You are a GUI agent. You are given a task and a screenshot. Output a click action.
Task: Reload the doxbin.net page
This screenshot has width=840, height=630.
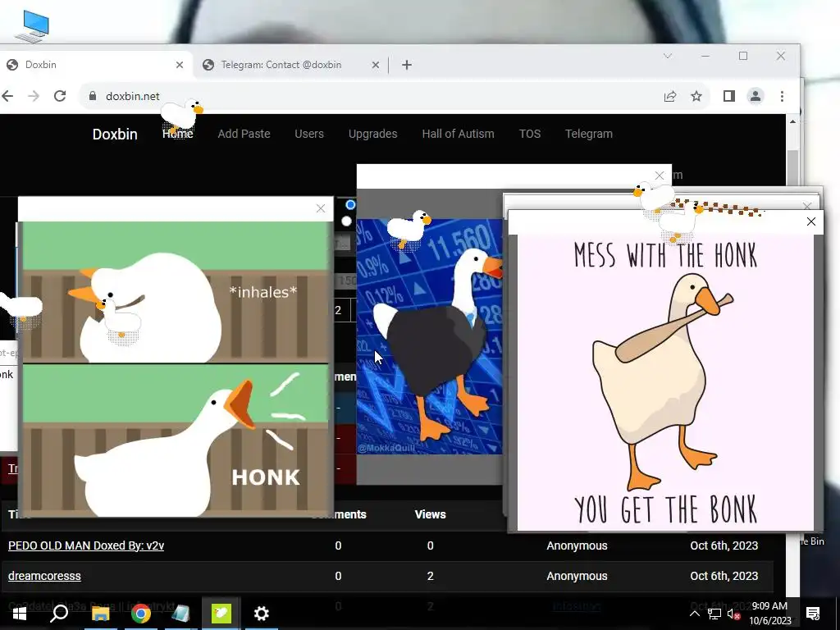pos(59,96)
